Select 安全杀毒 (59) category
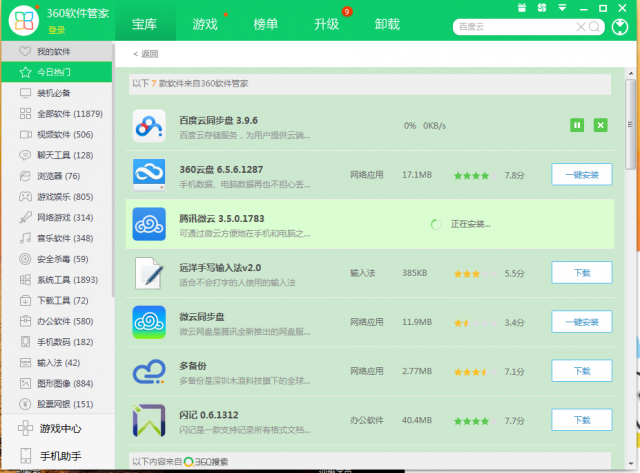This screenshot has height=473, width=640. click(56, 259)
